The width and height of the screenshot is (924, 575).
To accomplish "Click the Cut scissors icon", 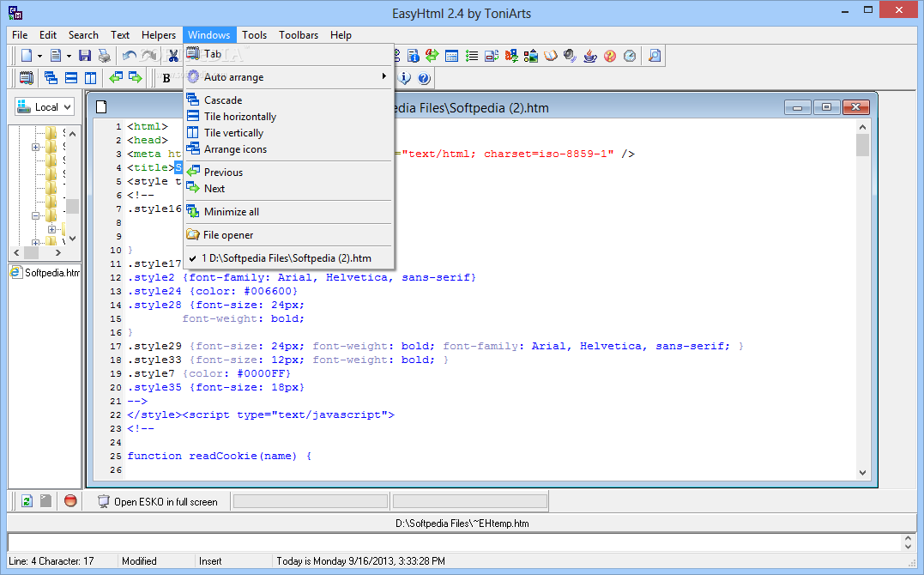I will [x=173, y=56].
